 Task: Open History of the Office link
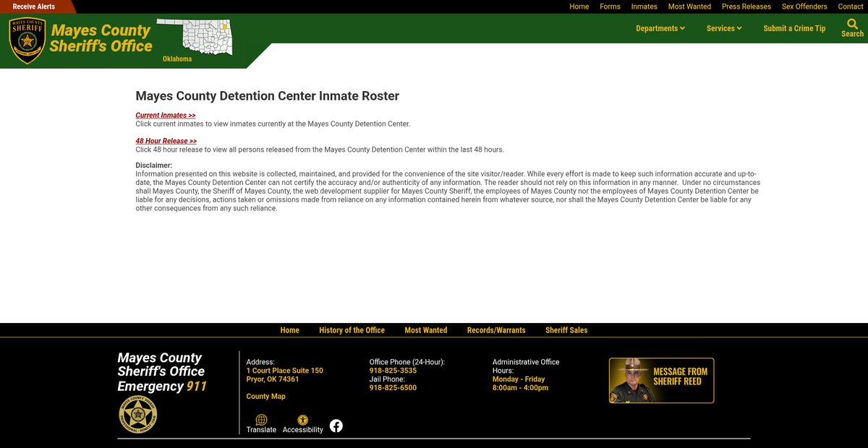tap(352, 330)
